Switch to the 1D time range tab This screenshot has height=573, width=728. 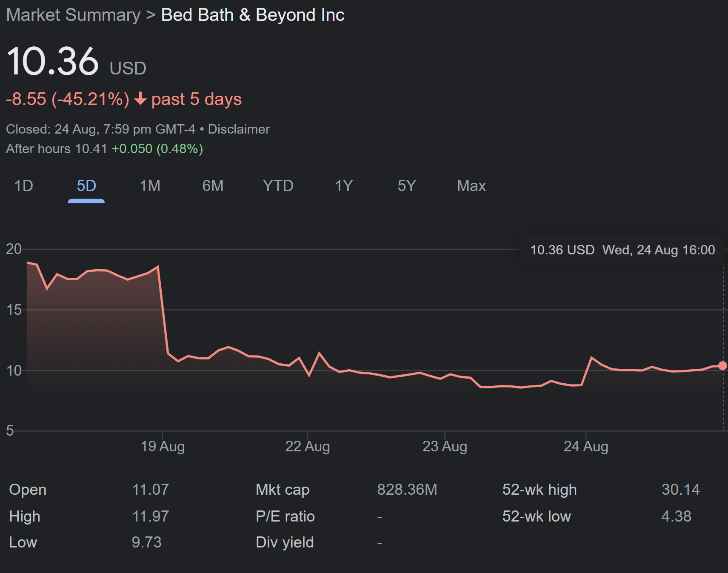[x=23, y=186]
